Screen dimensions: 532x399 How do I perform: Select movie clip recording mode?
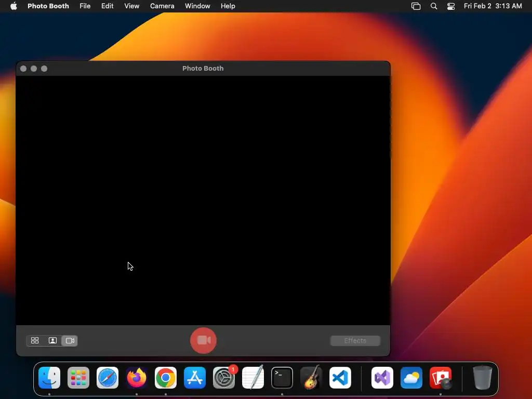70,340
